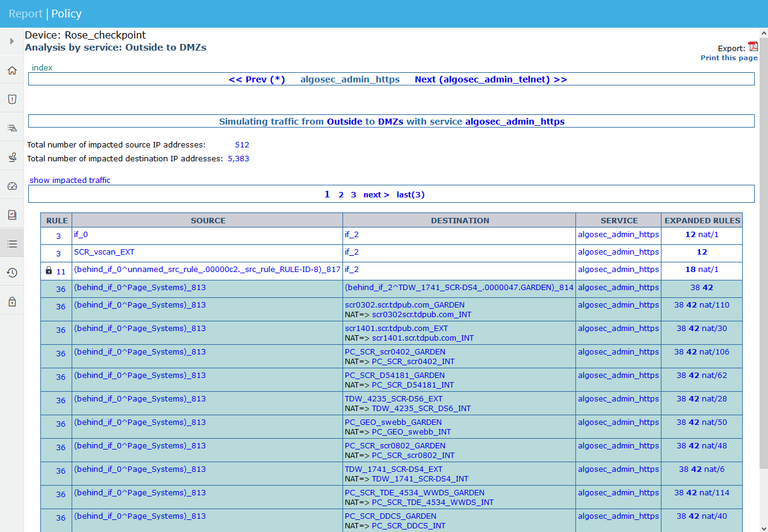Open the shield alert risks icon
768x532 pixels.
click(x=11, y=99)
